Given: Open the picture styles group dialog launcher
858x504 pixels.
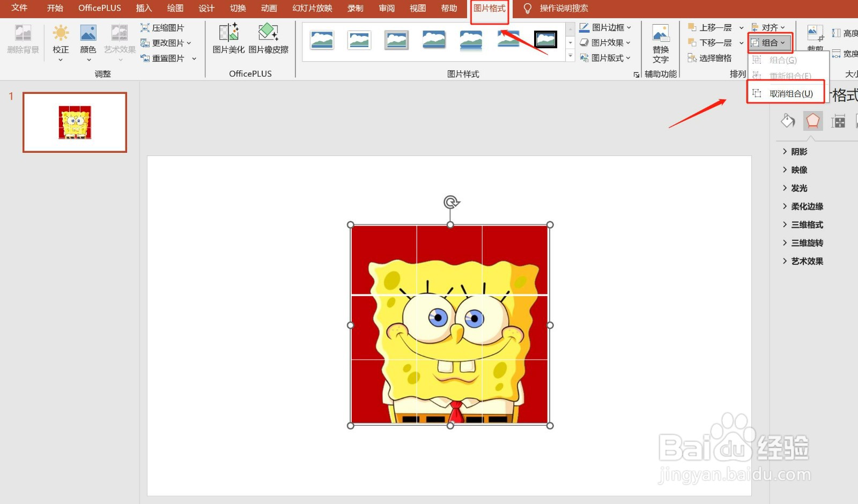Looking at the screenshot, I should pyautogui.click(x=636, y=75).
